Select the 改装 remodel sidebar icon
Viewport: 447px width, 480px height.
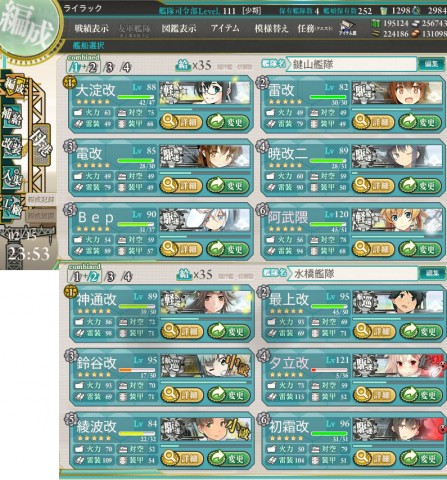(x=12, y=147)
